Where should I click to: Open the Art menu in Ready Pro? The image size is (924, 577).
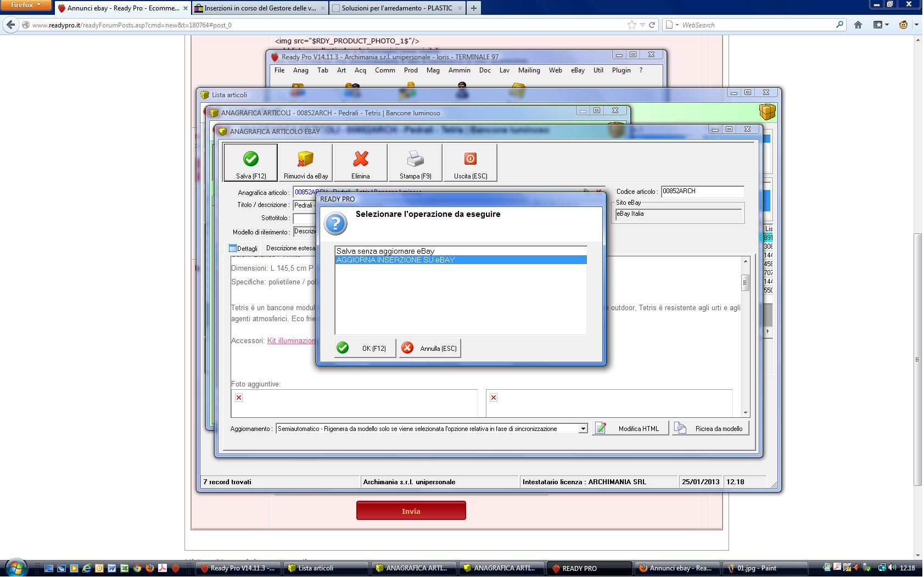[341, 70]
